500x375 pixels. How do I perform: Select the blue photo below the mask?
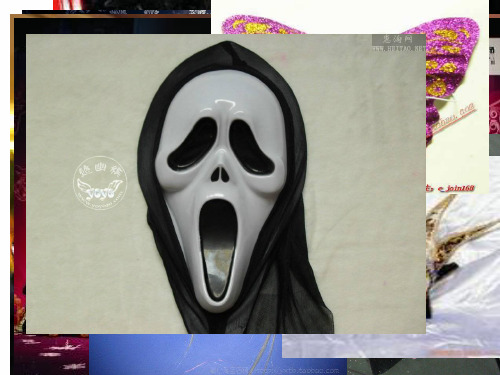(218, 354)
